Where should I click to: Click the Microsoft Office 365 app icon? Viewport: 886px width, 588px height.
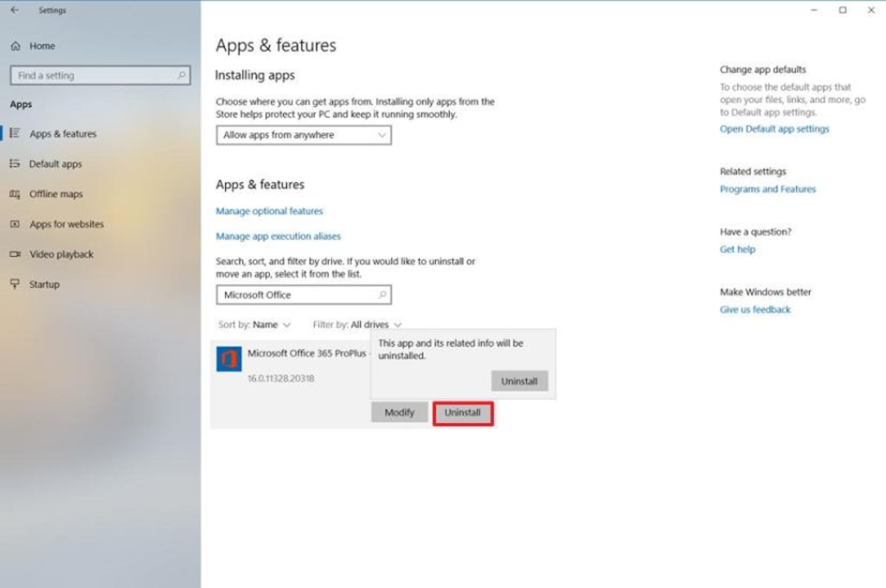click(x=229, y=358)
